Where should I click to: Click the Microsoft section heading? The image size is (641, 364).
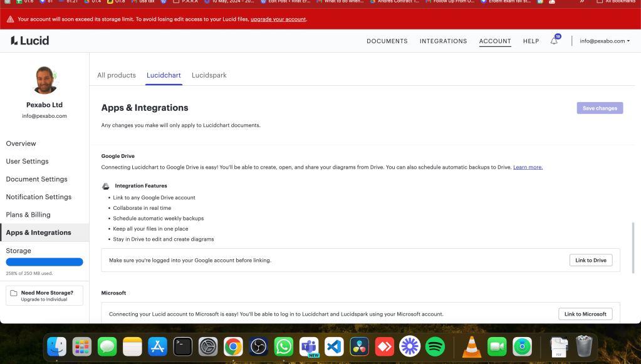click(x=113, y=293)
